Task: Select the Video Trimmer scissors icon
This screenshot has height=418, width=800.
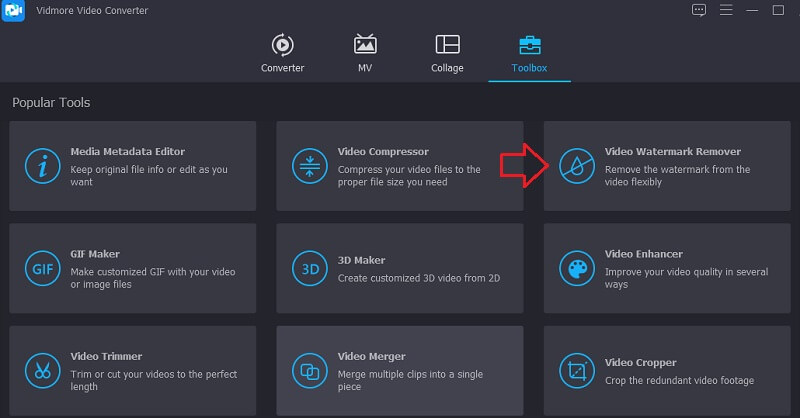Action: pos(42,370)
